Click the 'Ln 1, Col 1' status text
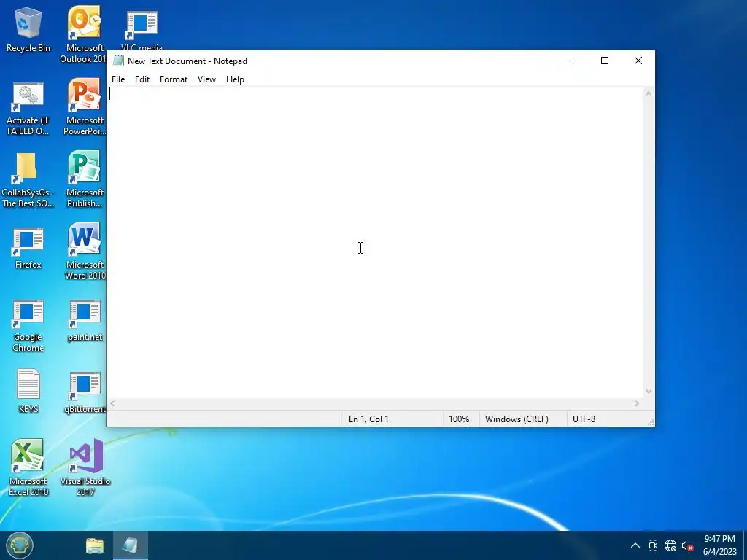The image size is (747, 560). pyautogui.click(x=368, y=419)
